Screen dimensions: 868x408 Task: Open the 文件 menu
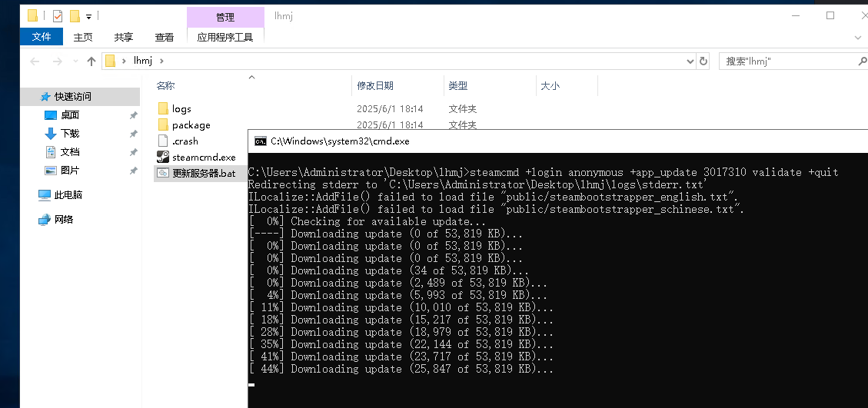[42, 37]
